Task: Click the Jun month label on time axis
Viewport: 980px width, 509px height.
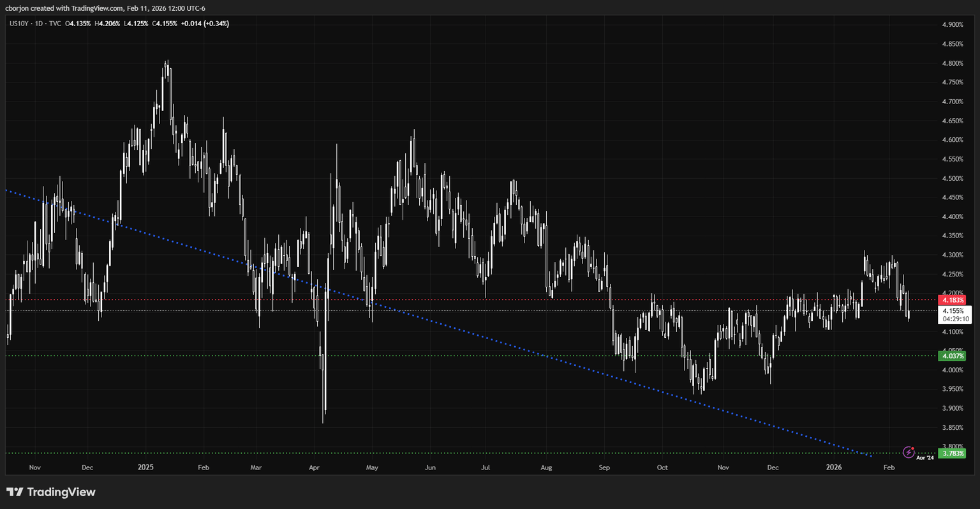Action: click(x=430, y=467)
